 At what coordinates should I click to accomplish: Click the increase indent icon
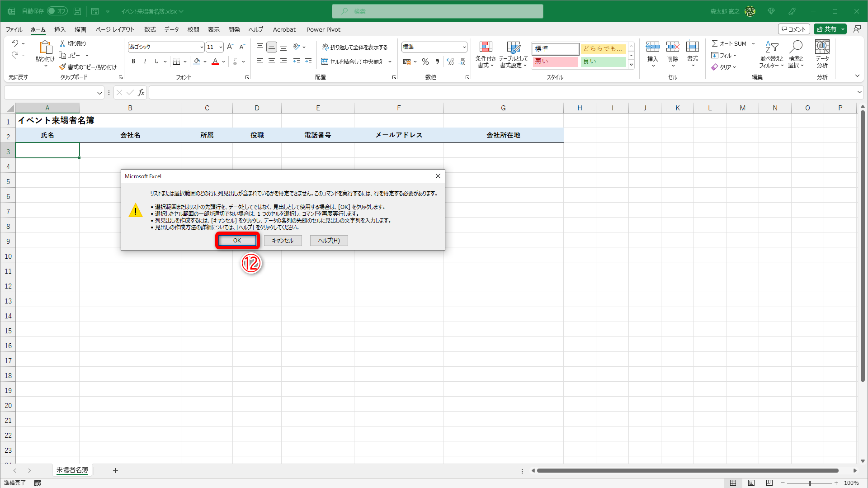[308, 62]
